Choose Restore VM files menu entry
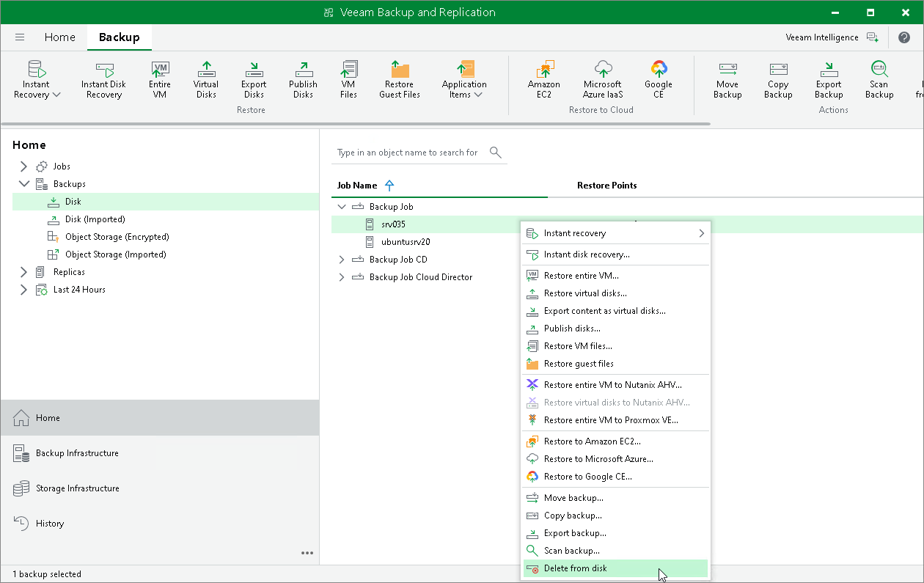 point(615,346)
